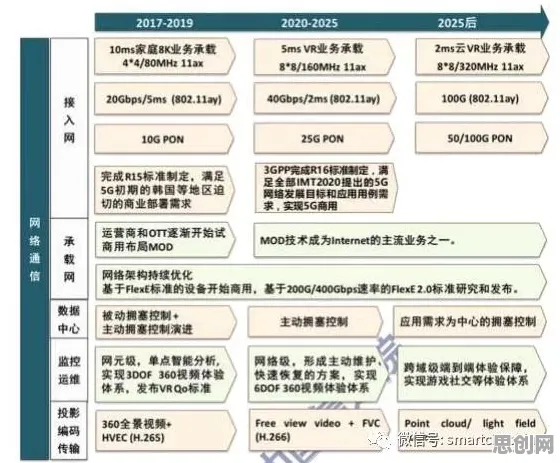Viewport: 560px width, 463px height.
Task: Select the 10G PON box
Action: click(x=164, y=139)
